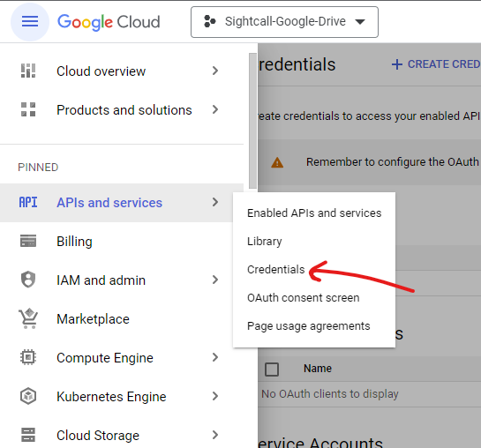
Task: Toggle the hamburger navigation menu
Action: click(30, 22)
